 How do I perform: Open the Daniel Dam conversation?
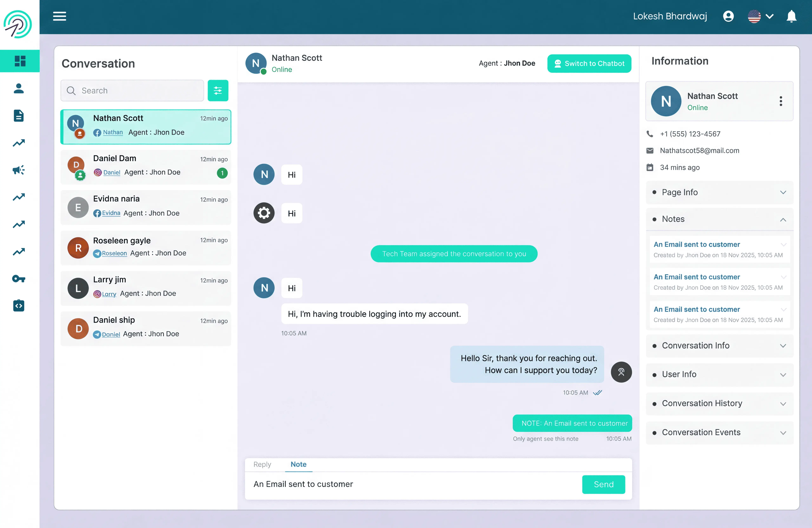coord(146,167)
